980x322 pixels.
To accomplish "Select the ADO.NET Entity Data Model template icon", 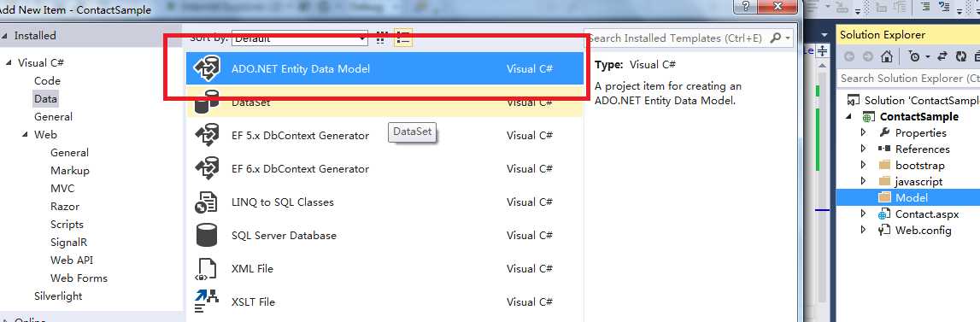I will (x=206, y=68).
